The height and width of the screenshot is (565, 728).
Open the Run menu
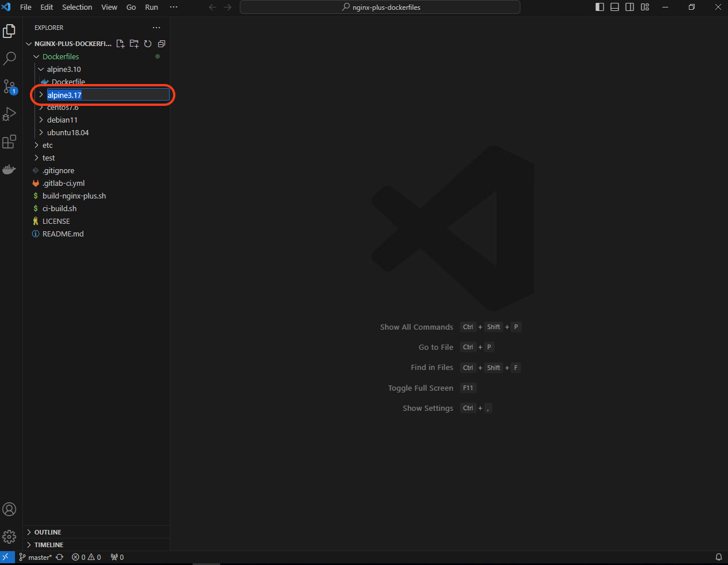[151, 7]
